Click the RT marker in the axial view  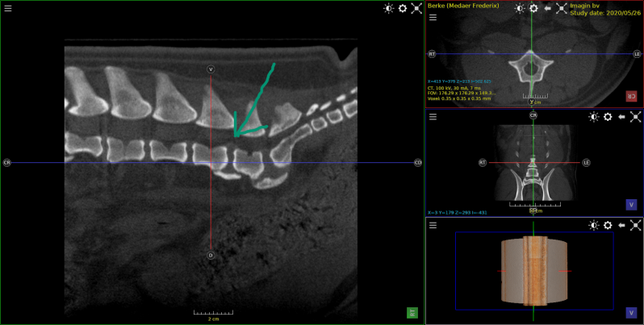tap(432, 54)
